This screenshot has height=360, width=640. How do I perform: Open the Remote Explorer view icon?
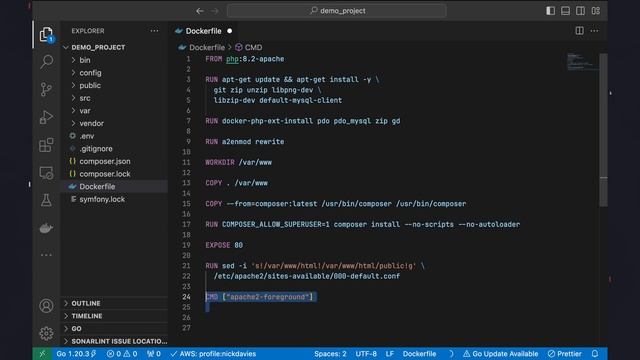click(46, 173)
